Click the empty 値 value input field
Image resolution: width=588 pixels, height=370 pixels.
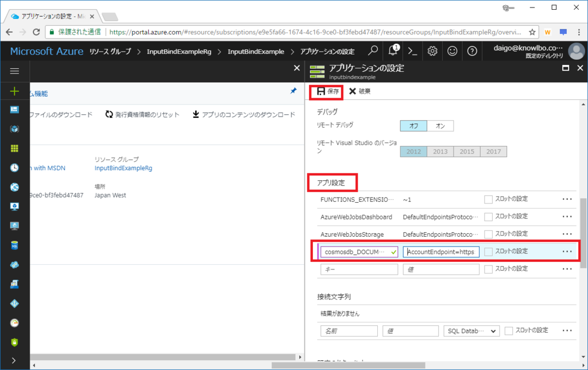click(x=440, y=268)
